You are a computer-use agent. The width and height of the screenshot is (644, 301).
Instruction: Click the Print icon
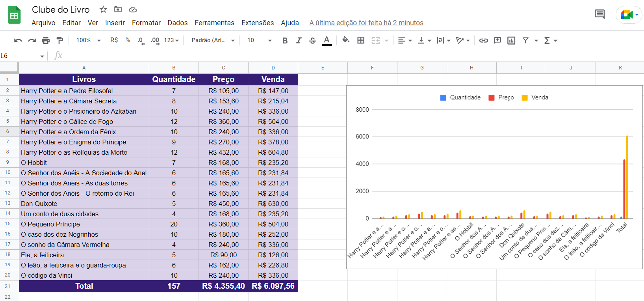(x=46, y=40)
